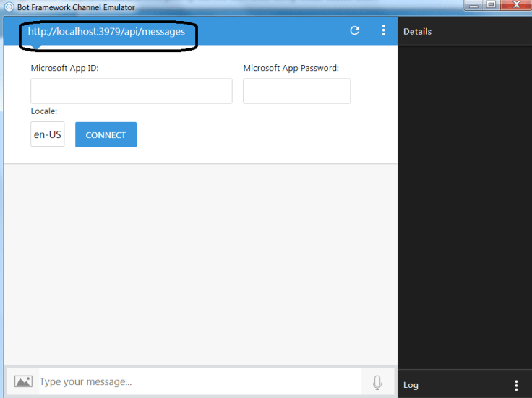Click the image upload icon
Image resolution: width=532 pixels, height=398 pixels.
point(23,381)
